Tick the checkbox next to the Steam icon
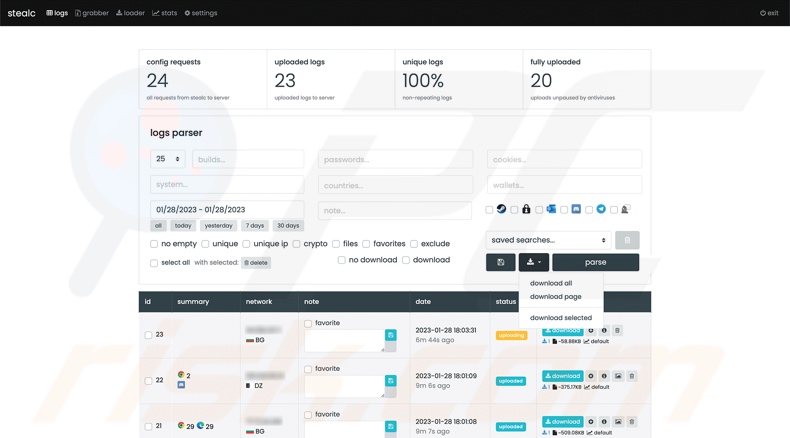 point(489,210)
